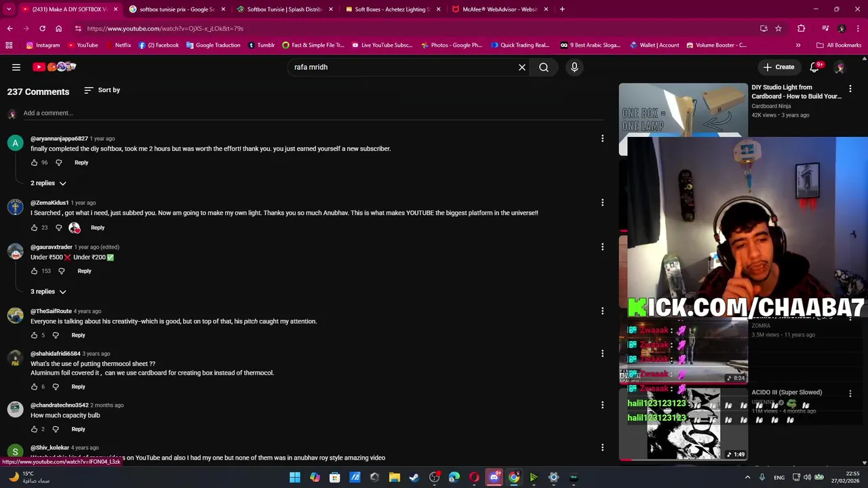Like TheSaifRoute's comment
Viewport: 868px width, 488px height.
[x=34, y=335]
